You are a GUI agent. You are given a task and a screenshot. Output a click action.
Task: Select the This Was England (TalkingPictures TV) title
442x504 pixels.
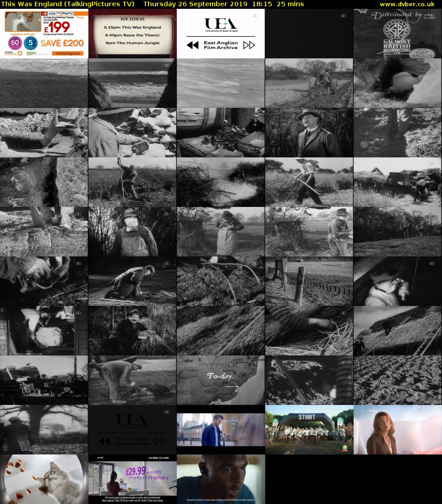click(68, 4)
